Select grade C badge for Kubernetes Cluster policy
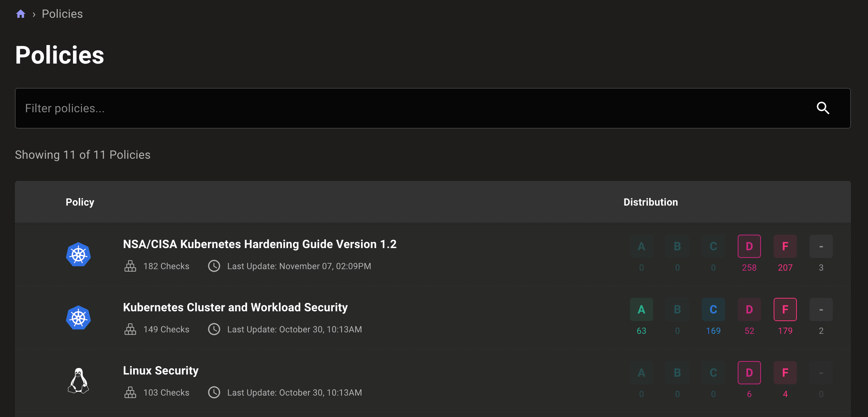 (x=713, y=309)
